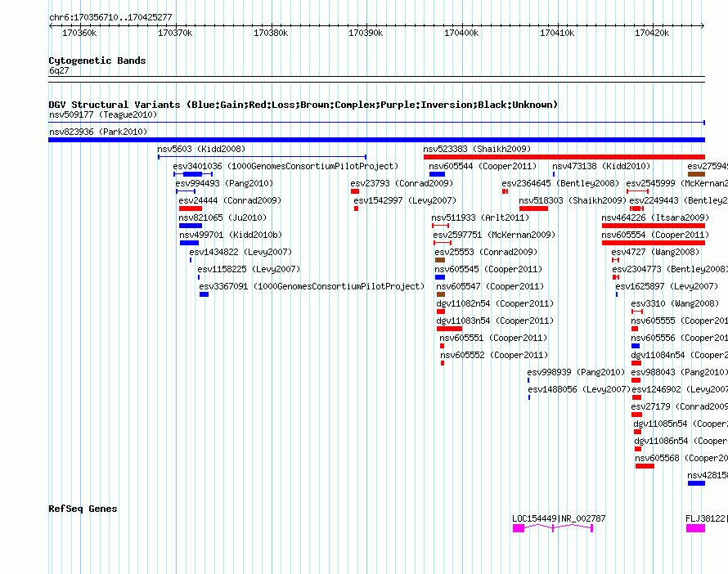Click the nsv523383 (Shaikh2009) red loss bar

click(564, 157)
